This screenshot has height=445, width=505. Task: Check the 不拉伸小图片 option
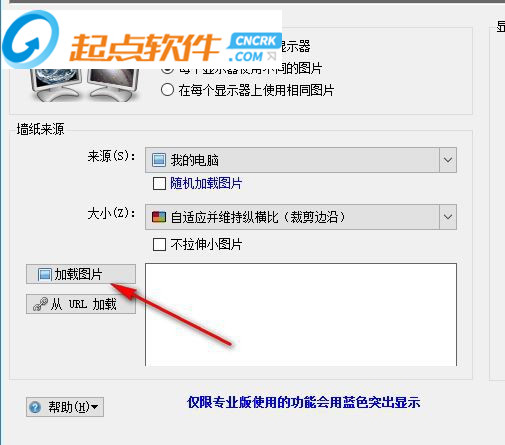pyautogui.click(x=159, y=244)
